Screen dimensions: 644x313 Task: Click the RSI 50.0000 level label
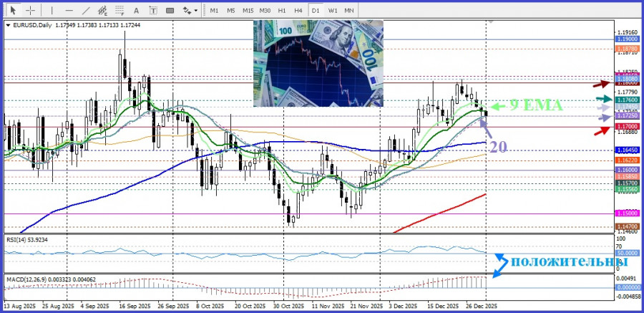pyautogui.click(x=627, y=254)
